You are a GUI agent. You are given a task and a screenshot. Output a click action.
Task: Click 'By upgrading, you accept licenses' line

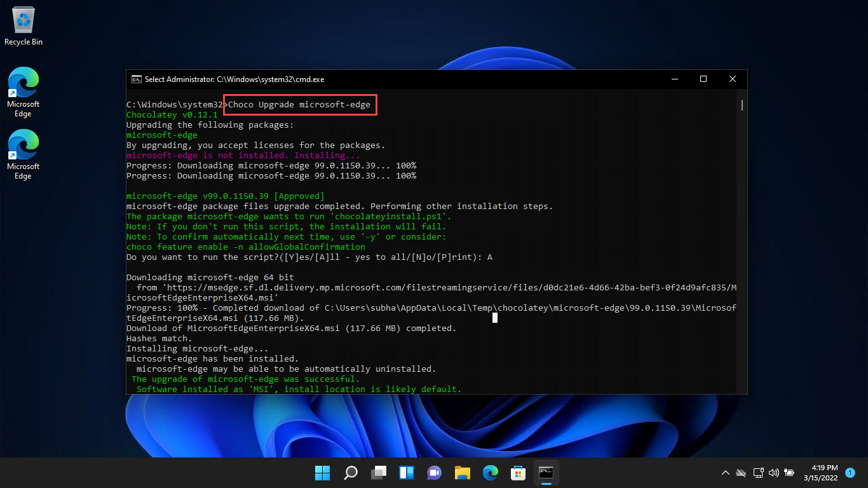(x=256, y=146)
